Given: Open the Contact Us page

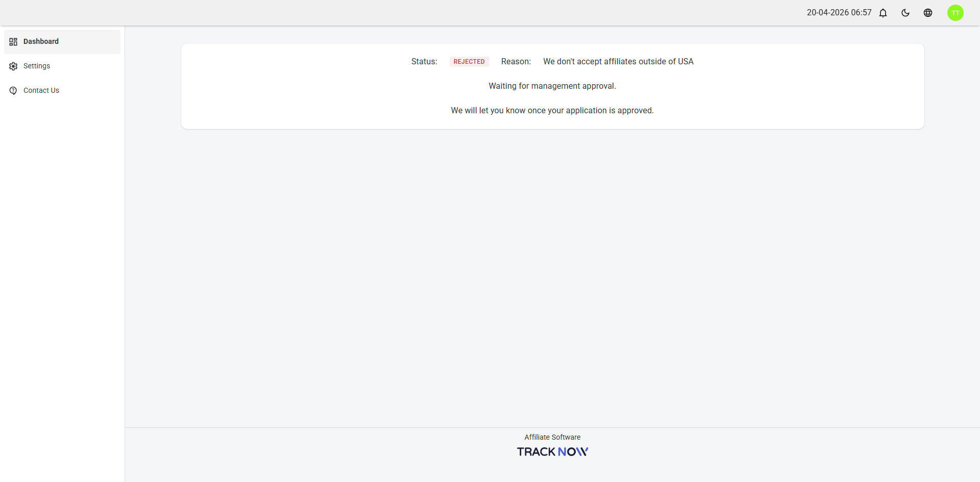Looking at the screenshot, I should (62, 91).
